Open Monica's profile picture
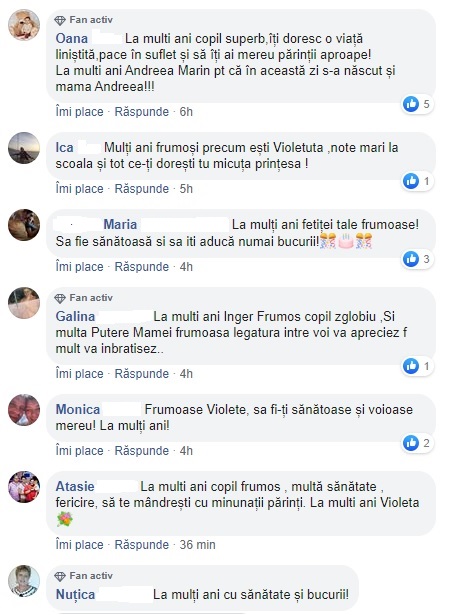The image size is (460, 615). 24,410
